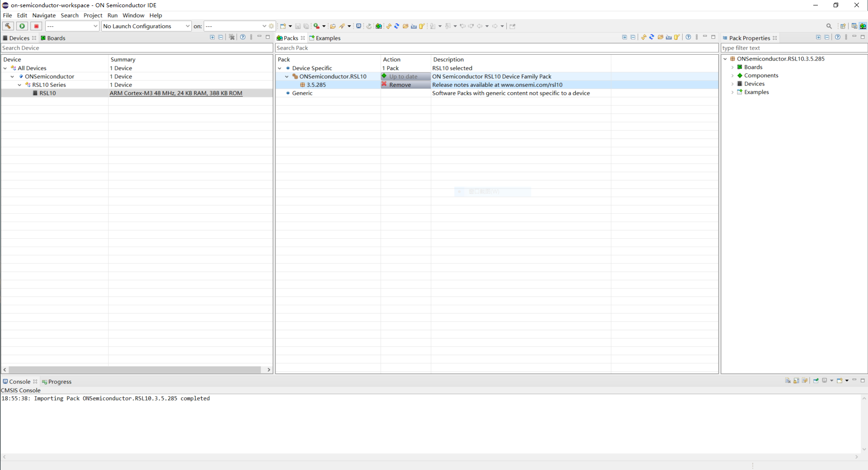Click Devices panel help icon
The width and height of the screenshot is (868, 470).
(243, 37)
